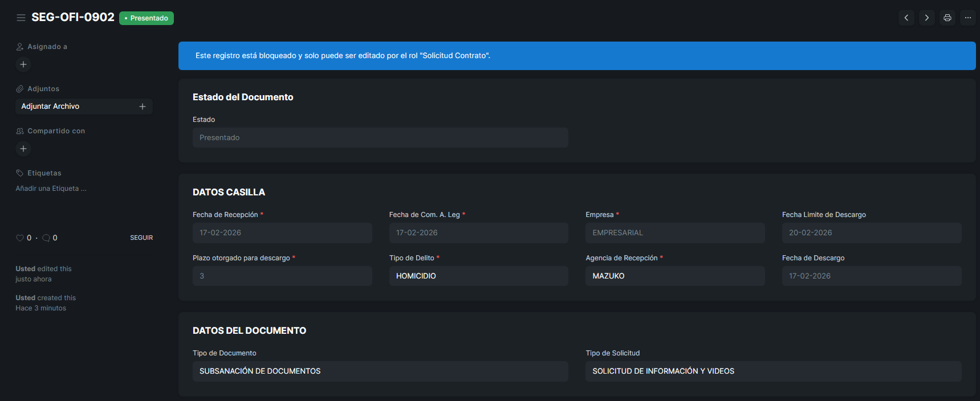
Task: Click Fecha de Recepción date field
Action: [x=282, y=233]
